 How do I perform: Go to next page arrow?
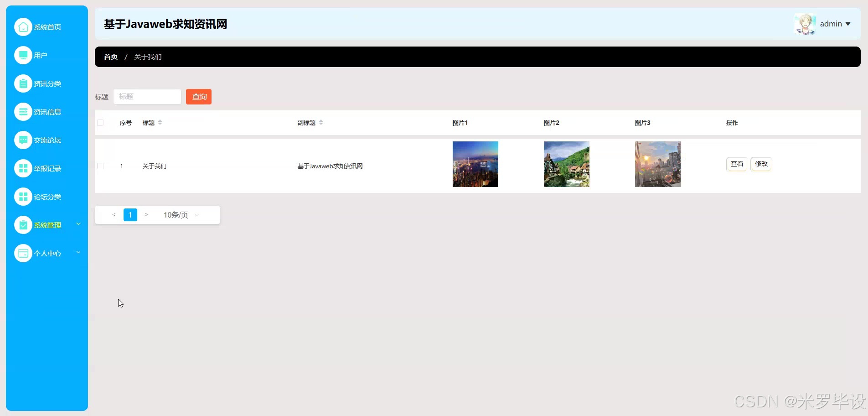coord(146,215)
